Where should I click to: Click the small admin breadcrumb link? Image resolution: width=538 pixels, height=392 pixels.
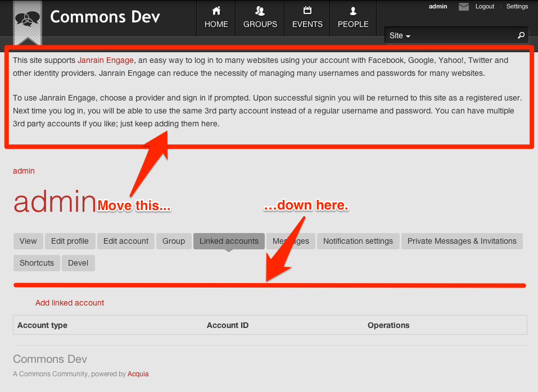pyautogui.click(x=24, y=171)
